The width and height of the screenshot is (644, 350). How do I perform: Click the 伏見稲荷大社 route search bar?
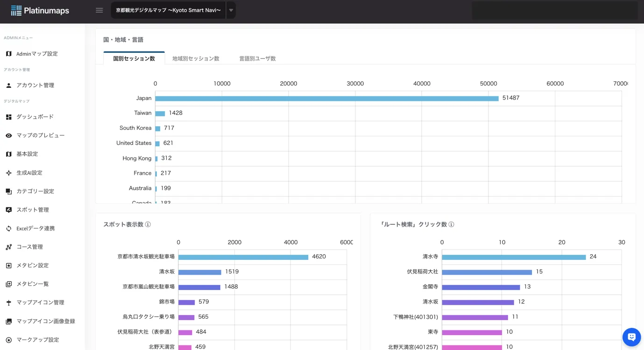[487, 272]
